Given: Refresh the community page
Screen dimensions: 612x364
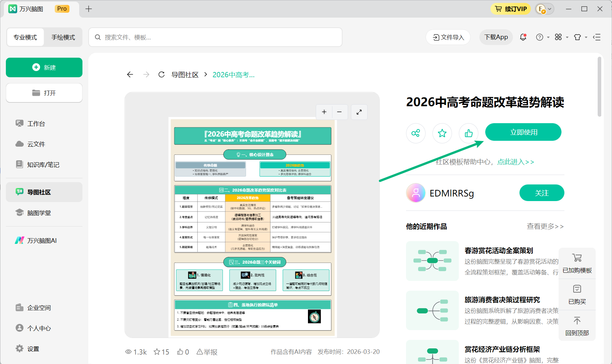Looking at the screenshot, I should click(161, 75).
